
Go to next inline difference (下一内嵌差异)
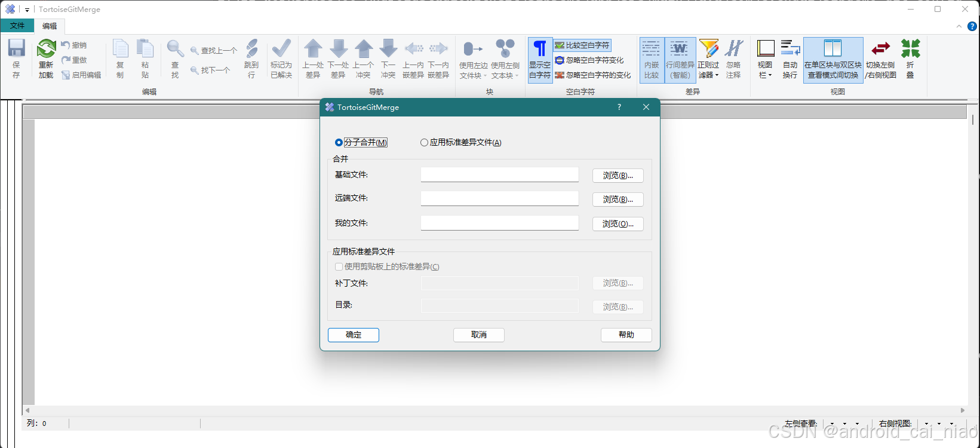tap(438, 49)
